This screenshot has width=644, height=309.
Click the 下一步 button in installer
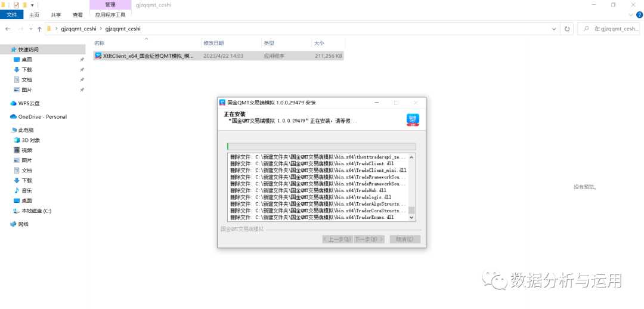(369, 239)
